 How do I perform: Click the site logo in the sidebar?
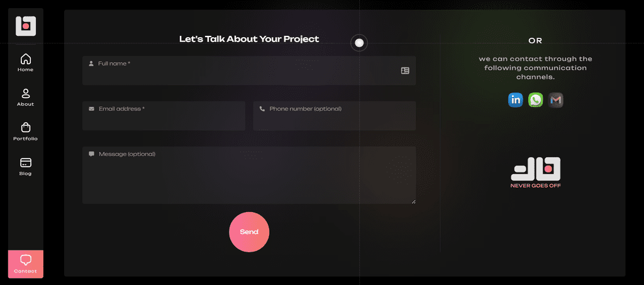(x=25, y=26)
